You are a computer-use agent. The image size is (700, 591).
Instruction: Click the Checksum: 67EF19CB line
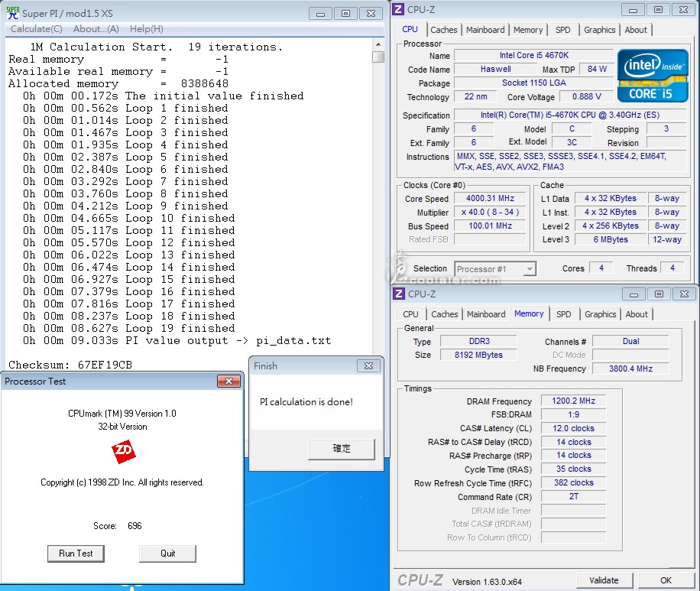[x=70, y=365]
